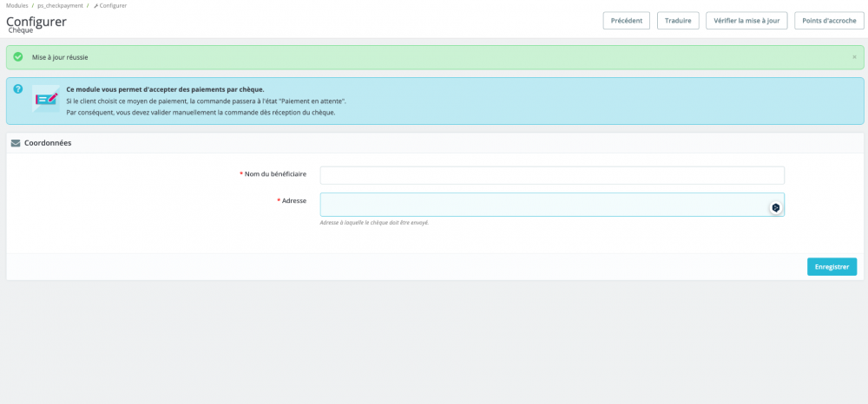Open the Traduire button
This screenshot has width=868, height=404.
[x=678, y=21]
